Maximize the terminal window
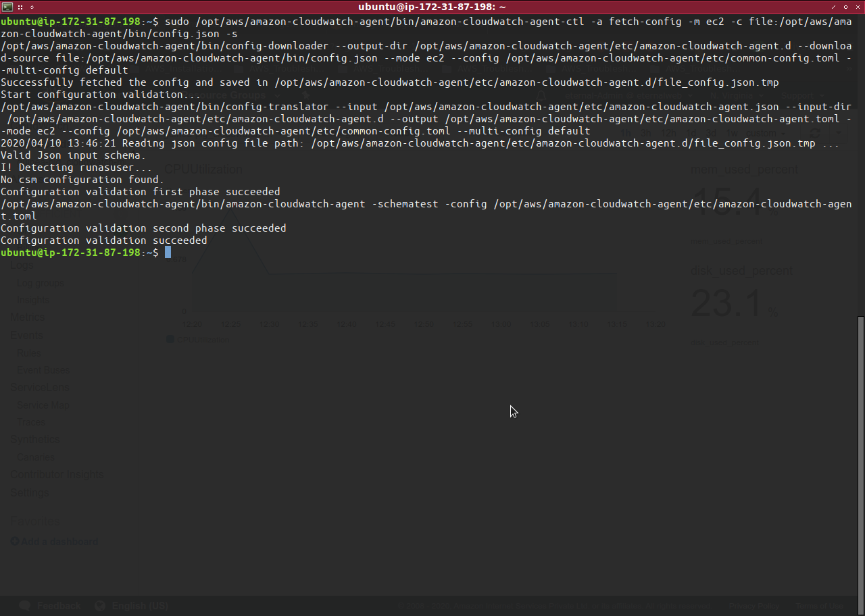865x616 pixels. tap(845, 6)
